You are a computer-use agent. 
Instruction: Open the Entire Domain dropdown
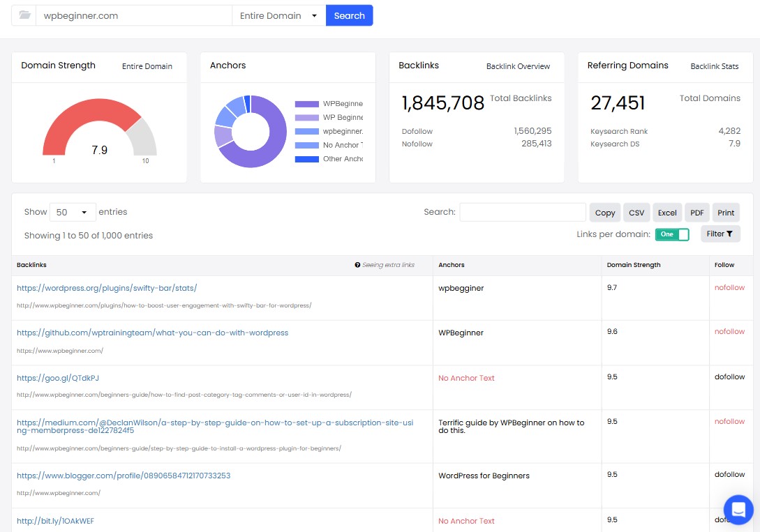point(278,15)
